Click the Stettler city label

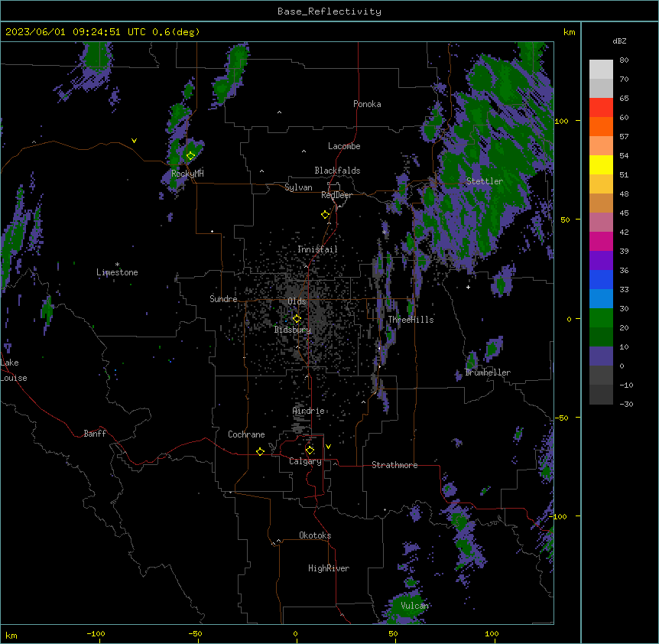[485, 181]
